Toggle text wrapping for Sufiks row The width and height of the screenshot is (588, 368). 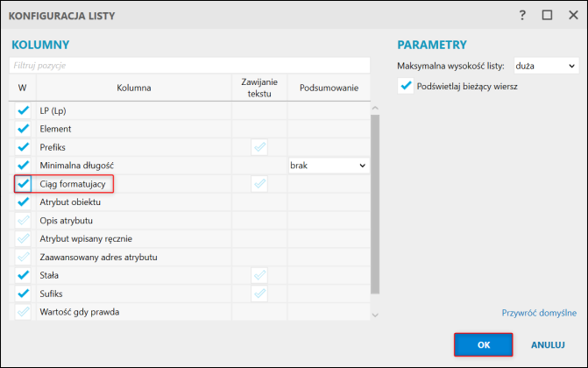[x=259, y=294]
